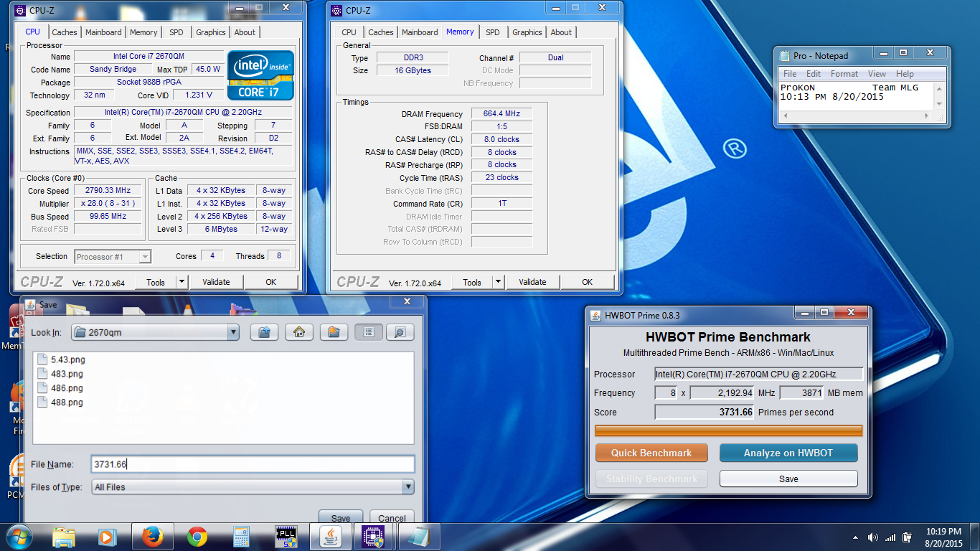Image resolution: width=980 pixels, height=551 pixels.
Task: Click OK in Memory CPU-Z window
Action: (587, 282)
